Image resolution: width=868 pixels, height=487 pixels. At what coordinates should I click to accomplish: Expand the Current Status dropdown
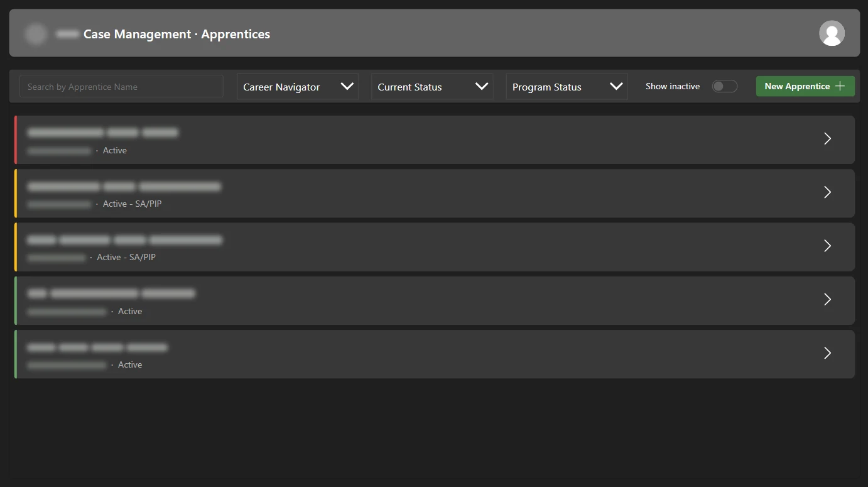[x=432, y=87]
